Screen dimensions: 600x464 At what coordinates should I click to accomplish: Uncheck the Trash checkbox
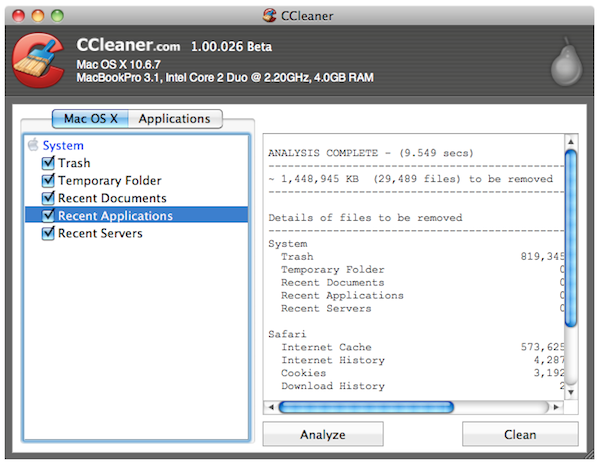pyautogui.click(x=48, y=163)
